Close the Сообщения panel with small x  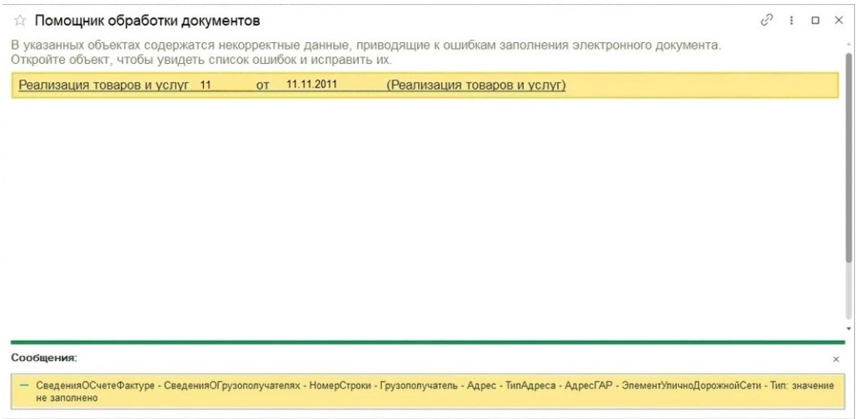[836, 360]
